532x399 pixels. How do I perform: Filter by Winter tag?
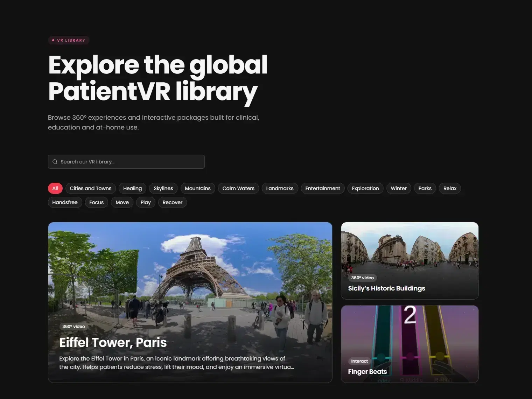(399, 188)
